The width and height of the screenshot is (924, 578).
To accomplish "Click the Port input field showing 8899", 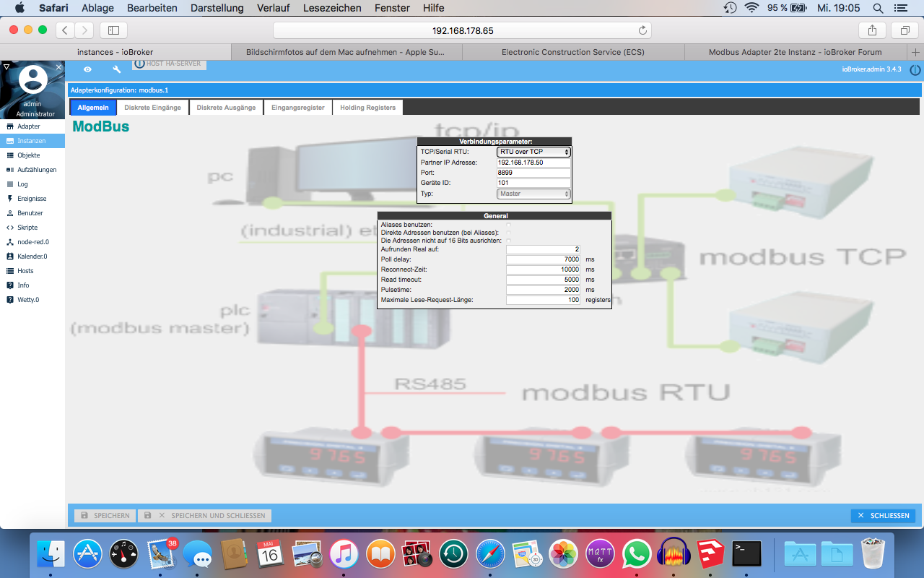I will (x=532, y=173).
